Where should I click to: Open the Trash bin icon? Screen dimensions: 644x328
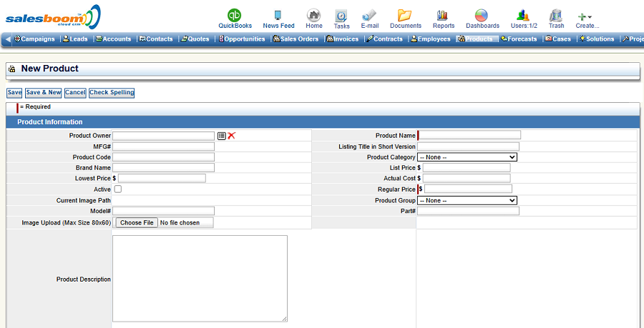pos(556,15)
